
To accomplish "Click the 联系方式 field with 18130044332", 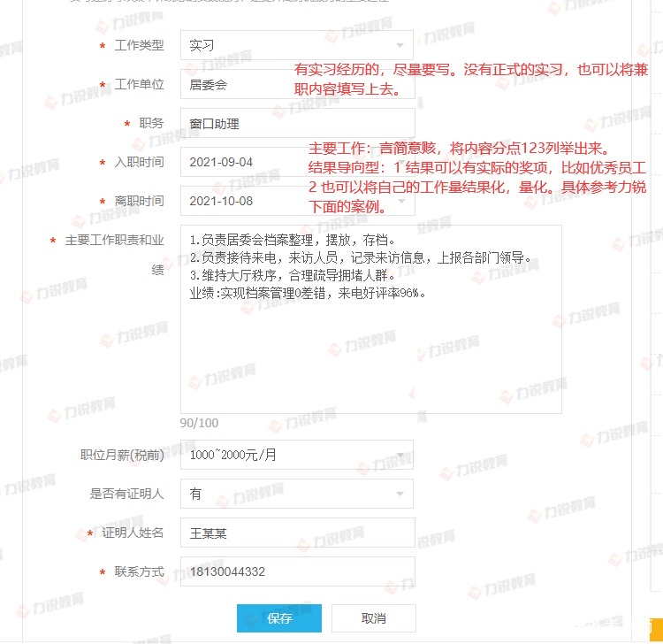I will pyautogui.click(x=298, y=571).
